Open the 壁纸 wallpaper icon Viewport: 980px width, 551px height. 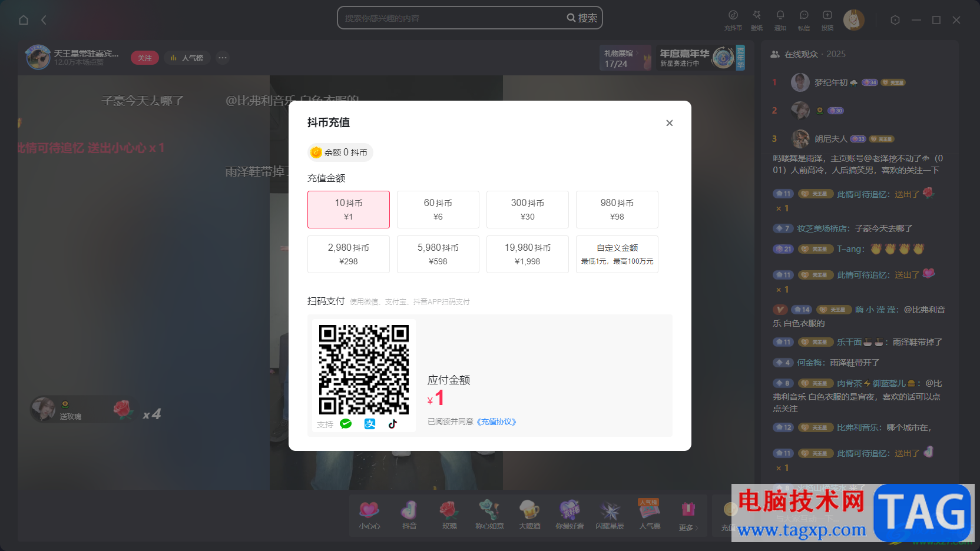coord(757,19)
